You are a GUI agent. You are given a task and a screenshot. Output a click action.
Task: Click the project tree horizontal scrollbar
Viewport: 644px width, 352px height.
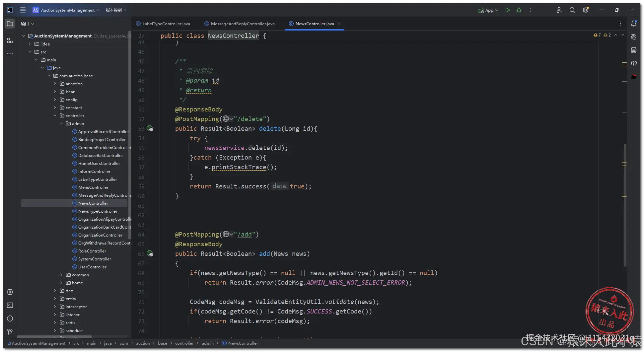tap(54, 337)
